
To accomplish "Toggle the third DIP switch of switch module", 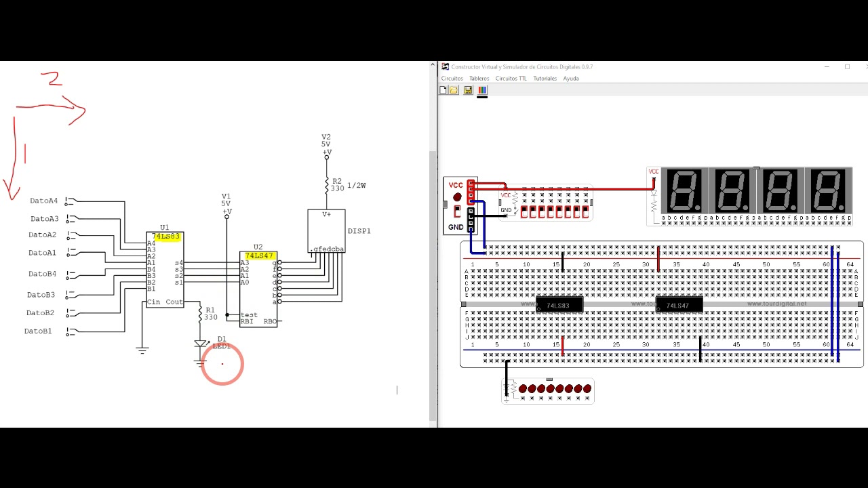I will click(x=542, y=211).
